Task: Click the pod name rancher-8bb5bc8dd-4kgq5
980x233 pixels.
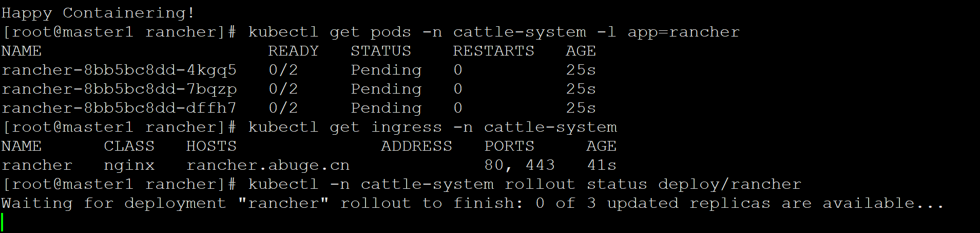Action: point(119,70)
